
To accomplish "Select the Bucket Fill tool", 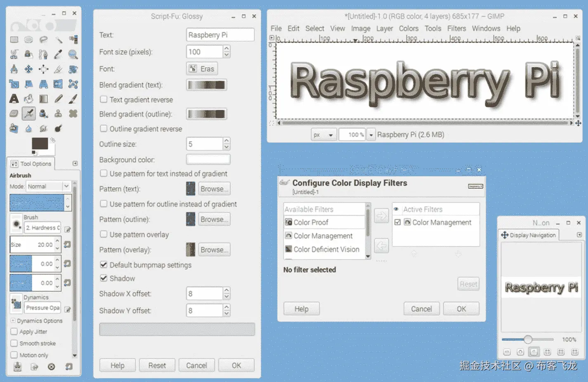I will (28, 99).
